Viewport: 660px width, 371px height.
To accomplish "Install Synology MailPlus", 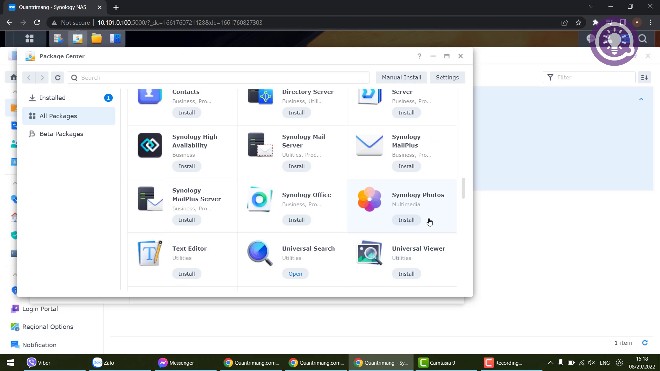I will coord(406,166).
